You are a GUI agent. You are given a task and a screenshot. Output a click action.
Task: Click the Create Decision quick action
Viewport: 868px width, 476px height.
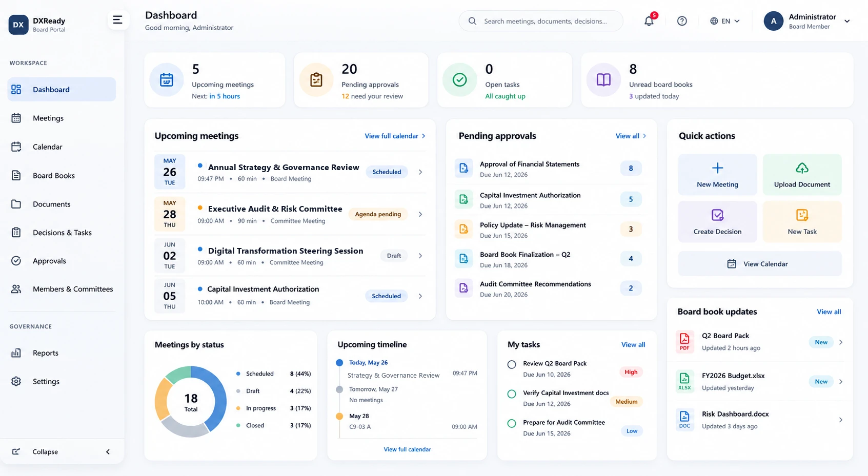point(717,221)
